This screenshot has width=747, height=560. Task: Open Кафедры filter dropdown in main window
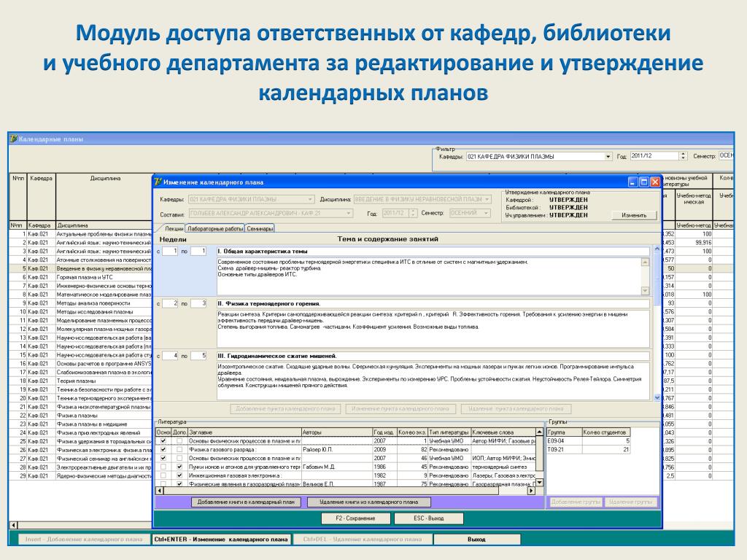coord(608,156)
